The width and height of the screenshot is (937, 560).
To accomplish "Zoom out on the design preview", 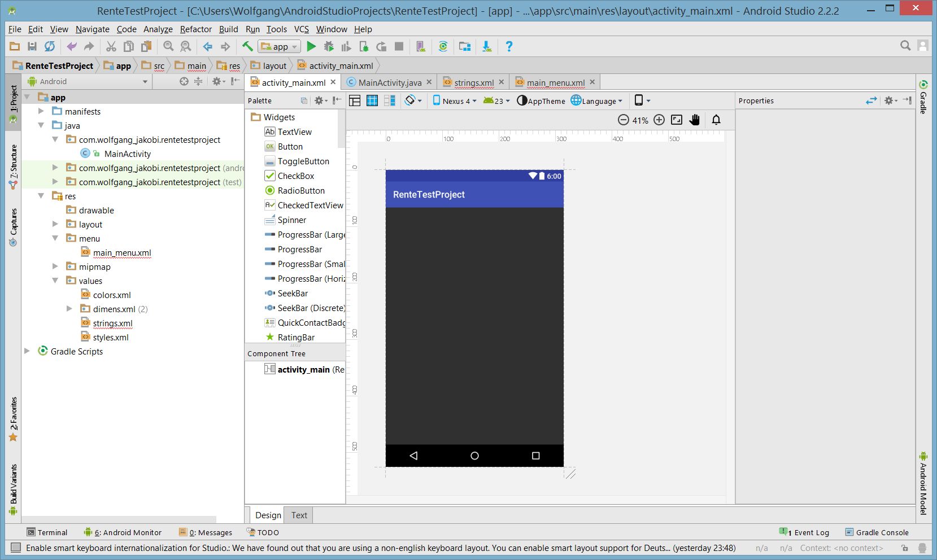I will (x=624, y=120).
